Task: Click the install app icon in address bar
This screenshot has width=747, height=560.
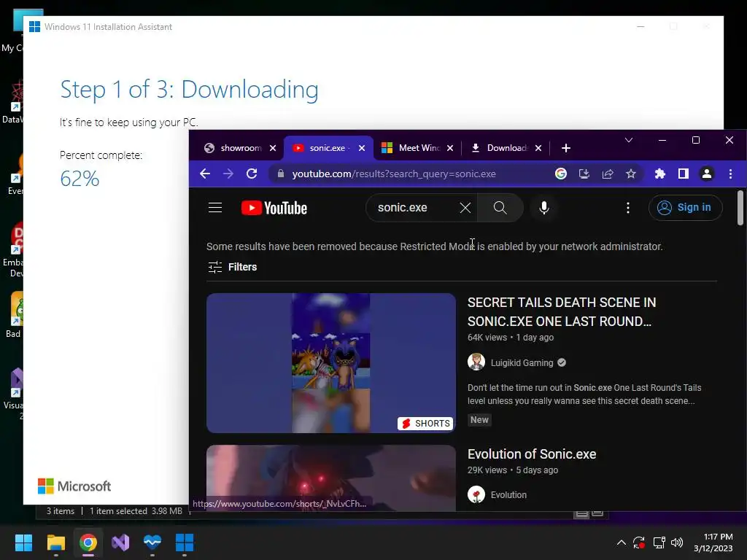Action: pos(584,174)
